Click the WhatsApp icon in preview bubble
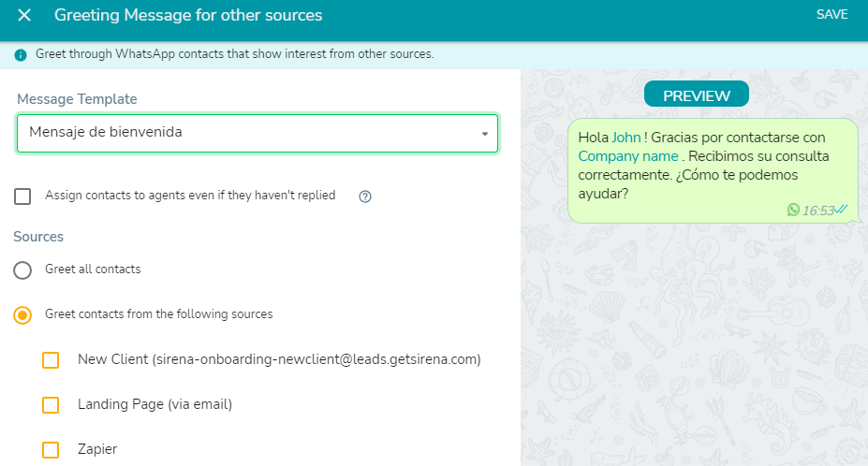868x466 pixels. (x=793, y=210)
